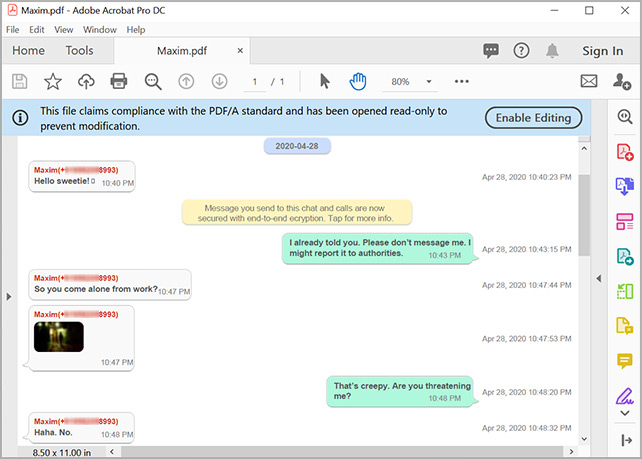Click the Save file icon

19,81
